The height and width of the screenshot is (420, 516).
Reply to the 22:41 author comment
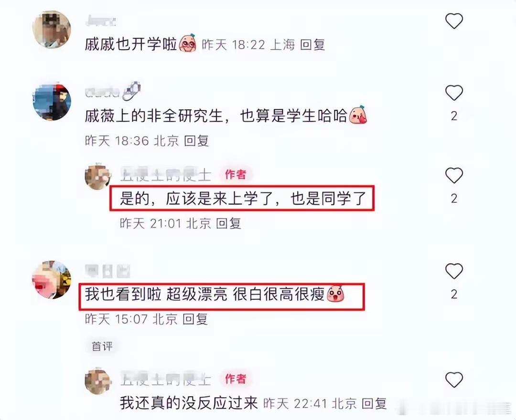pyautogui.click(x=374, y=403)
